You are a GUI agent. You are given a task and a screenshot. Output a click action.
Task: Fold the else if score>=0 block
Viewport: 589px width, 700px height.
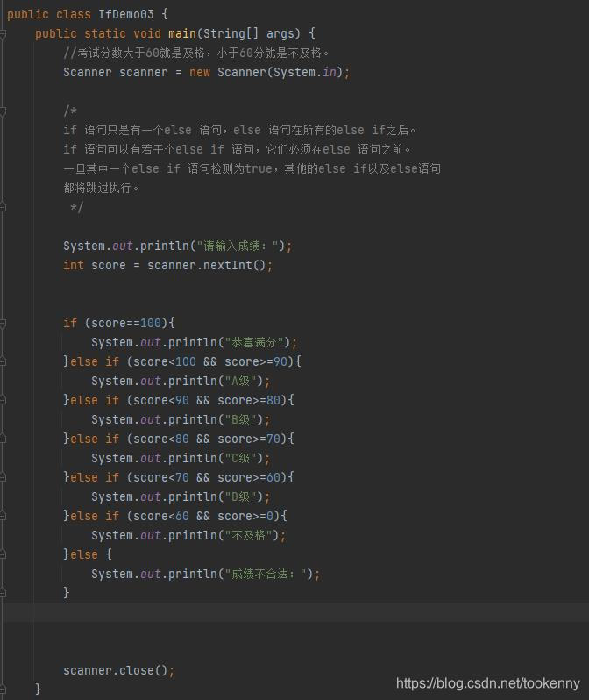pyautogui.click(x=3, y=516)
